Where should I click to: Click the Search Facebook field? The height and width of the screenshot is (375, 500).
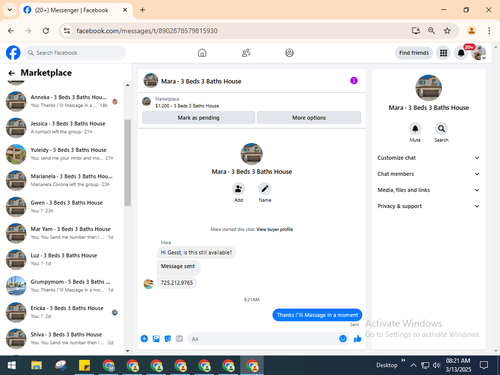75,53
